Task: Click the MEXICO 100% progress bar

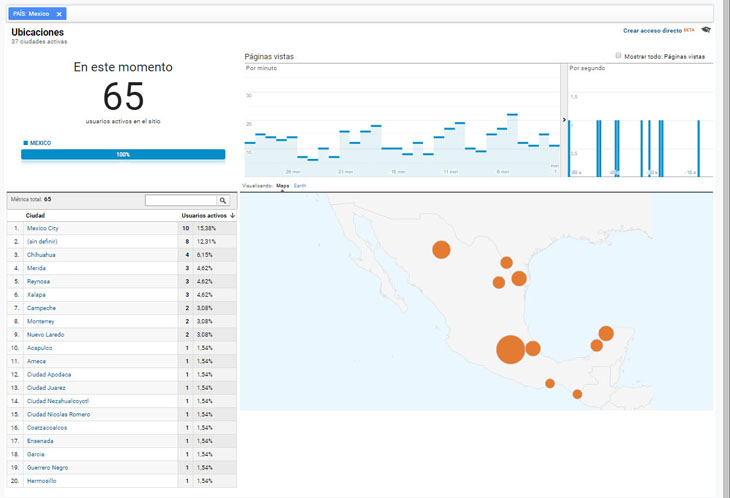Action: click(123, 155)
